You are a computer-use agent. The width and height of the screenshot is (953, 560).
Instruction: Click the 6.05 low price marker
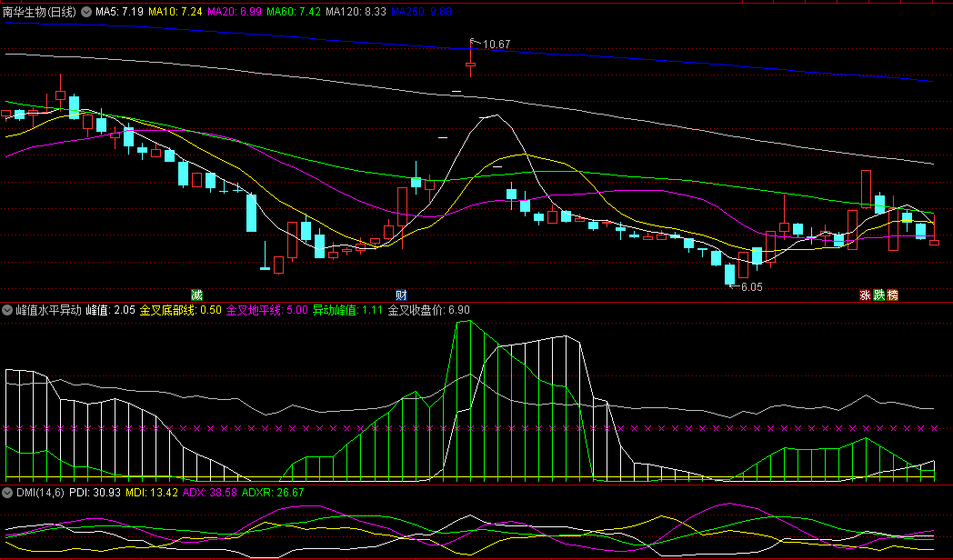(x=751, y=286)
